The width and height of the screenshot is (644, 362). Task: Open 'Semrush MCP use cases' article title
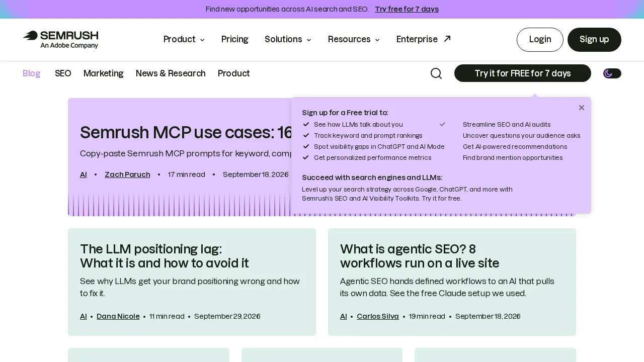click(x=186, y=132)
